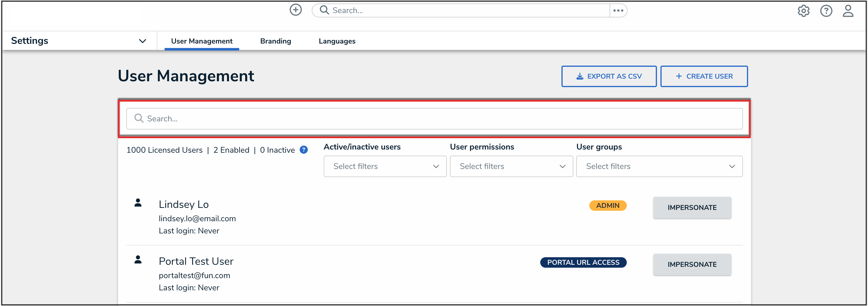Click the Create User button
Screen dimensions: 868x306
pos(704,76)
